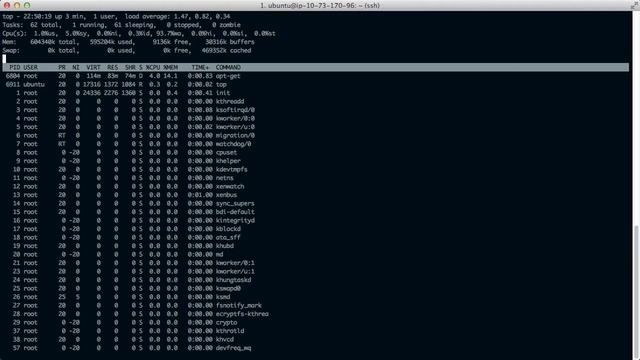Click the migration/0 process name
Image resolution: width=640 pixels, height=360 pixels.
click(235, 136)
